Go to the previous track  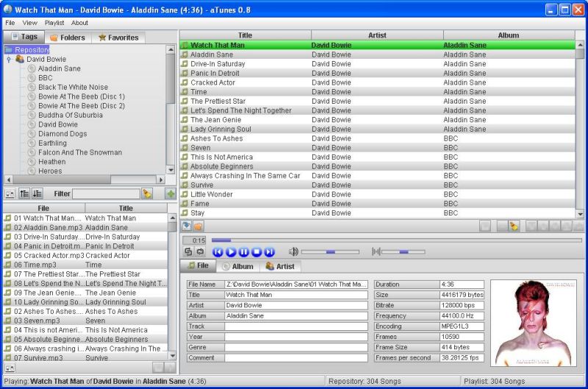tap(218, 252)
